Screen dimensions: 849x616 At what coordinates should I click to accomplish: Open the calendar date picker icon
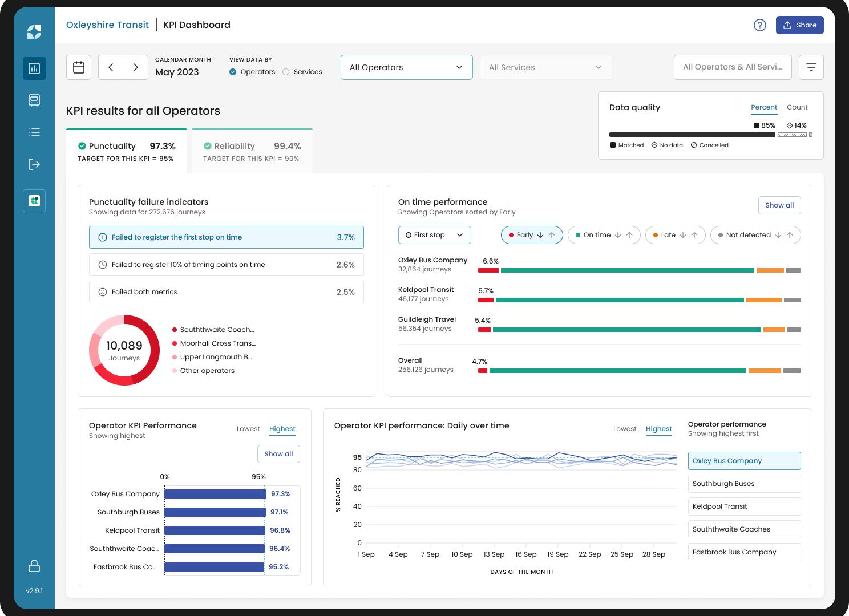(78, 67)
